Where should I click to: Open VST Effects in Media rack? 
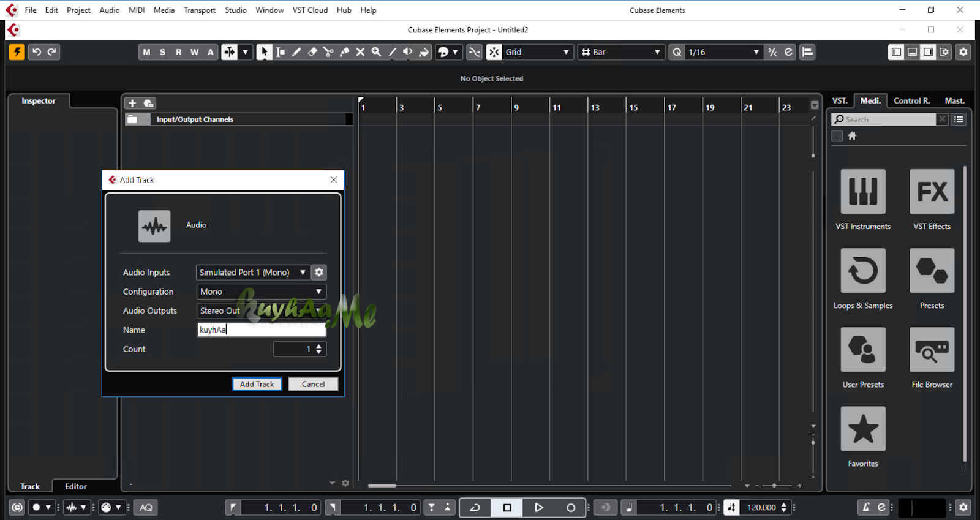tap(932, 192)
